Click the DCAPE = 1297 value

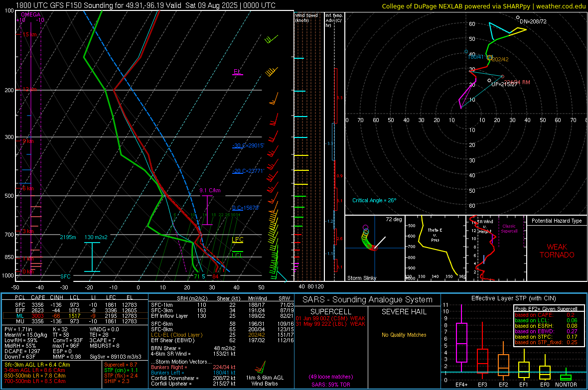(22, 351)
